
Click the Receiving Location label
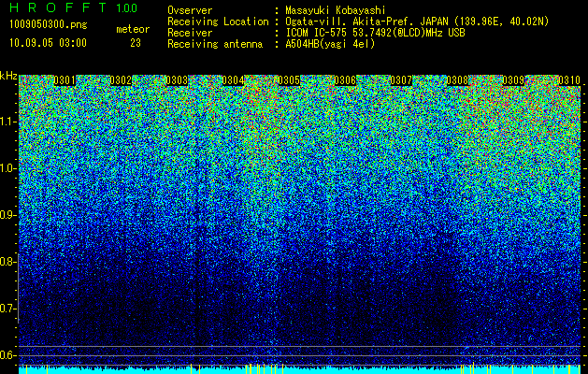pyautogui.click(x=218, y=22)
